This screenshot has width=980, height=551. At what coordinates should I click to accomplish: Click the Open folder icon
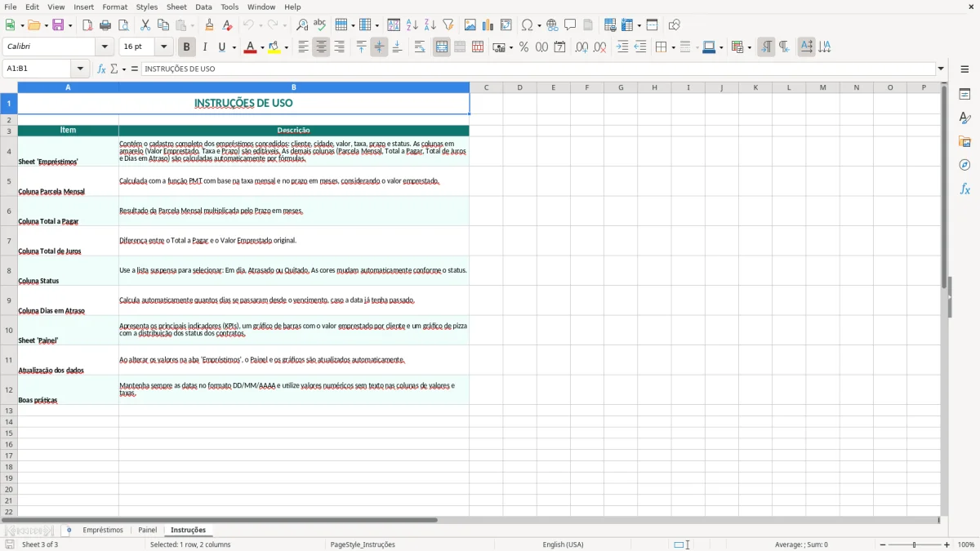pyautogui.click(x=33, y=25)
